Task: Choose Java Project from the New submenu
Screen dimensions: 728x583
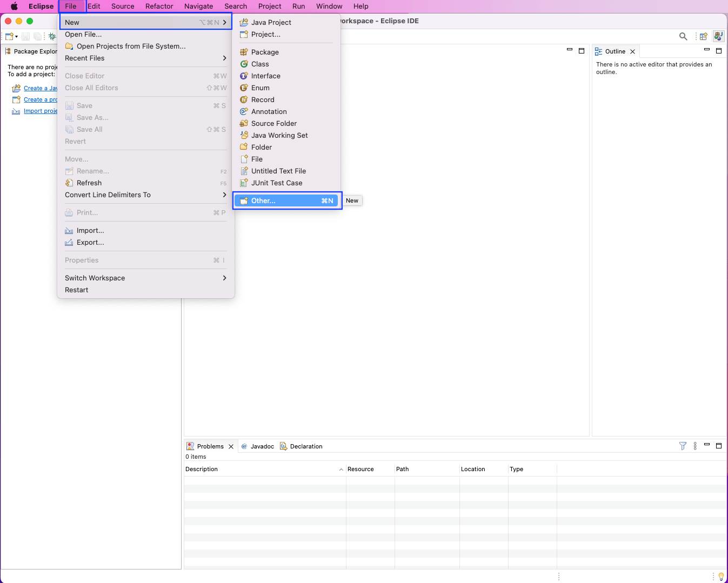Action: 270,22
